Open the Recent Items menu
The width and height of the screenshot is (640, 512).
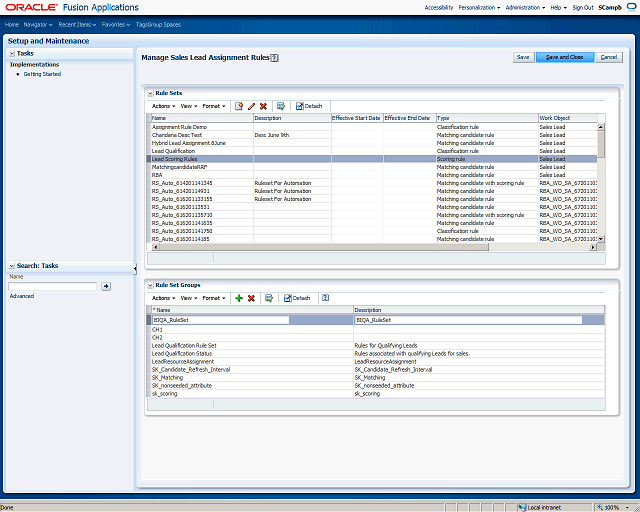[x=77, y=24]
